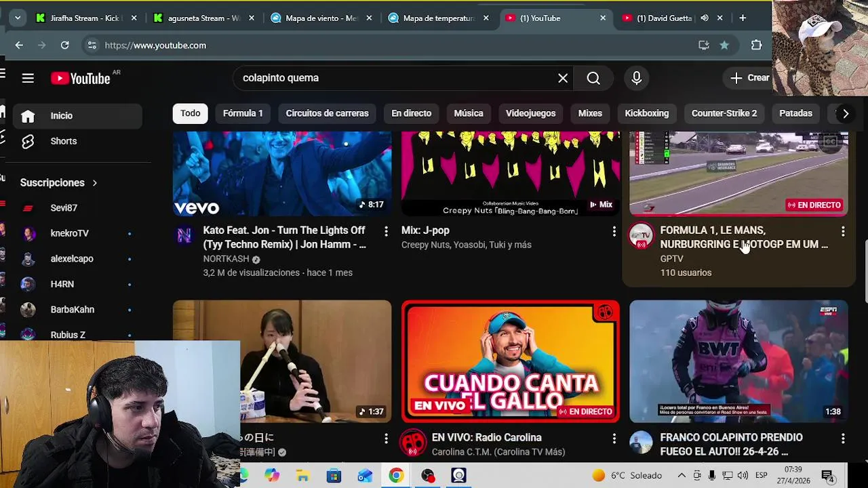Viewport: 868px width, 488px height.
Task: Select the Música filter chip
Action: click(469, 113)
